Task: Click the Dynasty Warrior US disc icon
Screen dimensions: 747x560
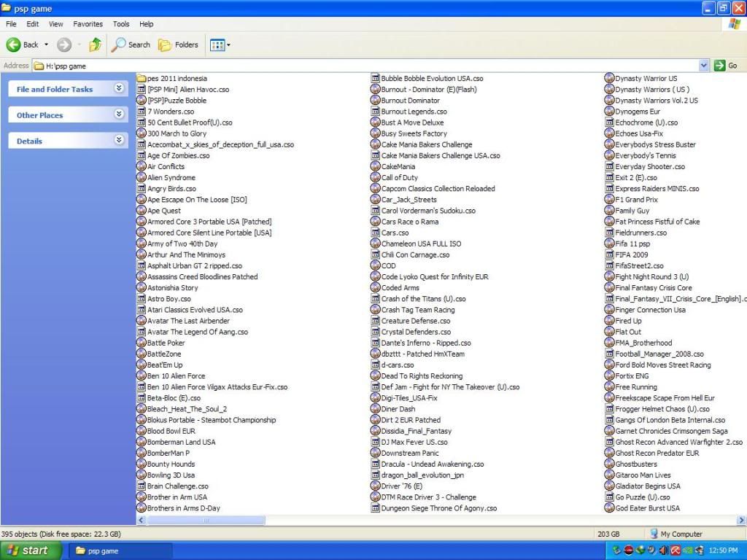Action: tap(609, 78)
